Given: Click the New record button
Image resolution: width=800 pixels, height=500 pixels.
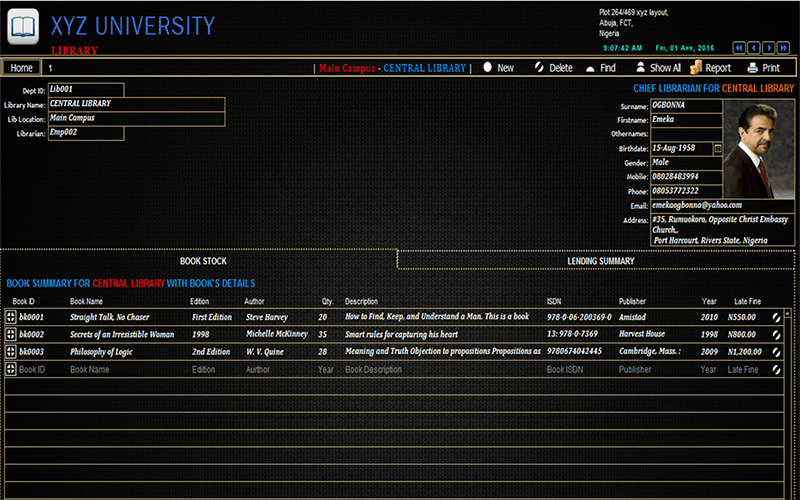Looking at the screenshot, I should (x=498, y=68).
